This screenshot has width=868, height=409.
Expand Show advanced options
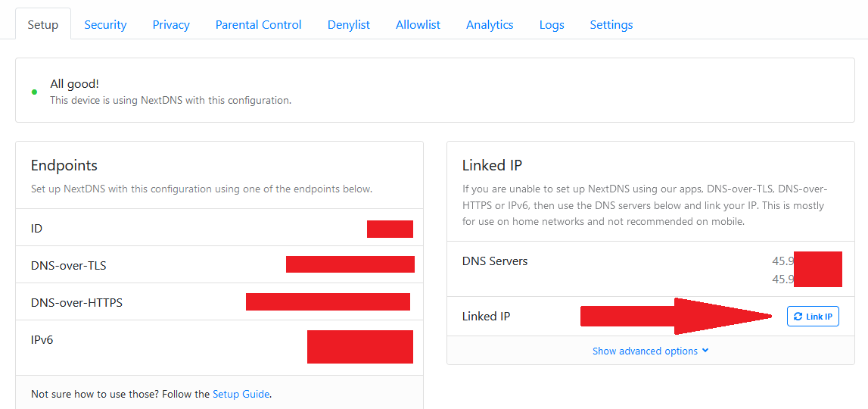[650, 351]
